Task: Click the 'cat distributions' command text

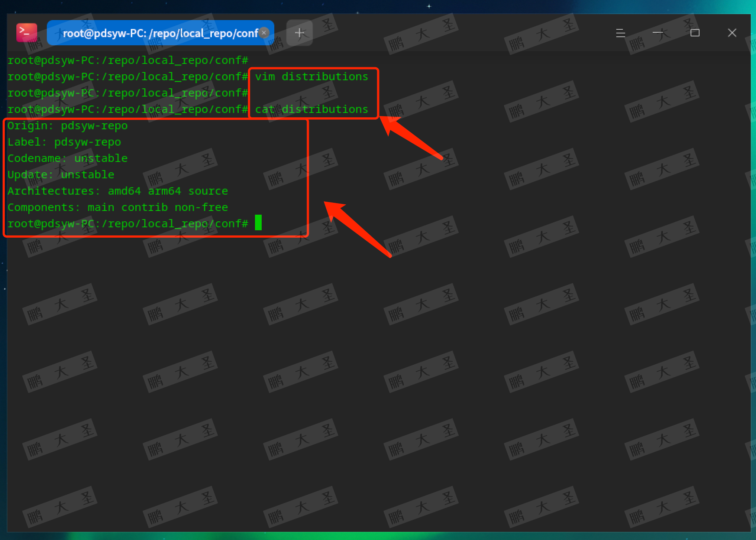Action: coord(311,110)
